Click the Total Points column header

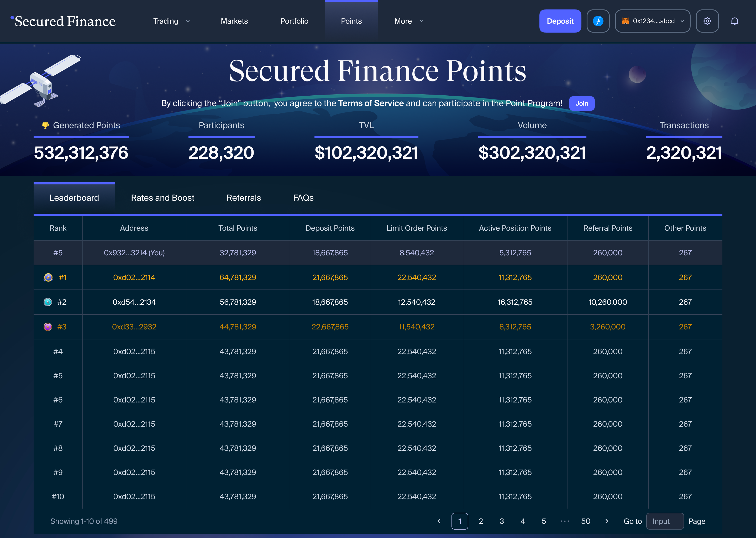click(x=238, y=228)
